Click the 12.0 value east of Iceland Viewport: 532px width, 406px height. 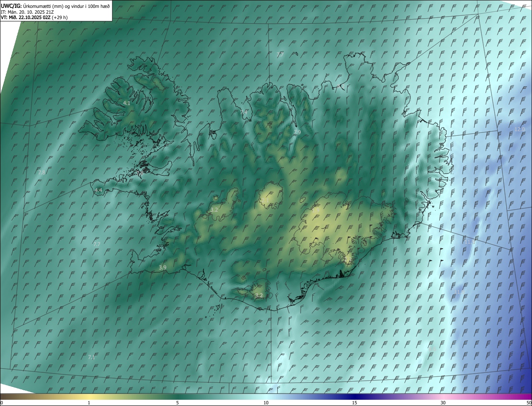tap(520, 130)
